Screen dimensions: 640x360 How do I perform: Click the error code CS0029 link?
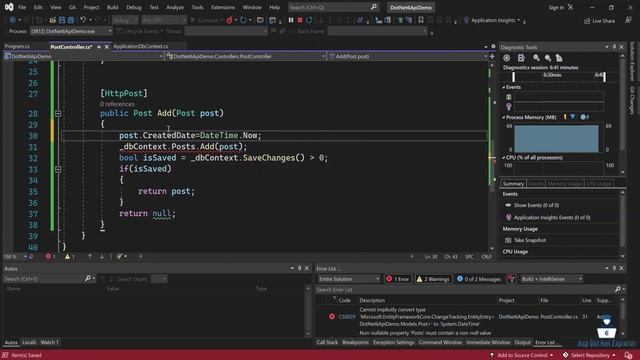(x=347, y=317)
